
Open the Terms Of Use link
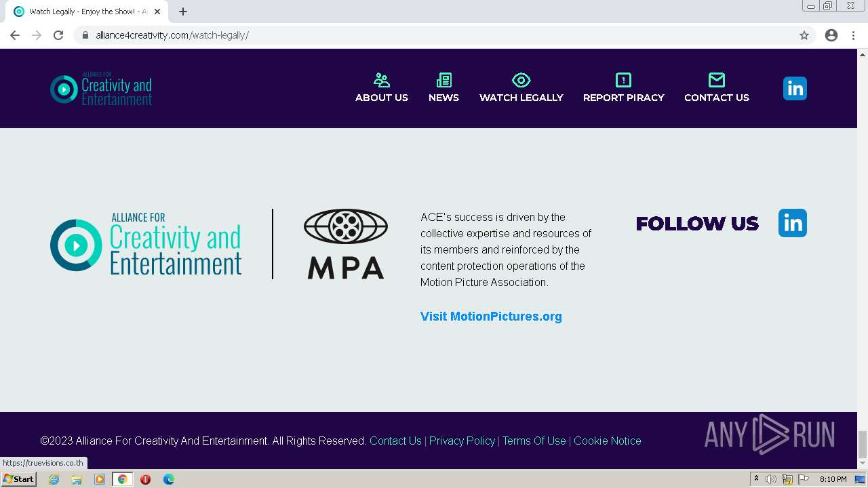[534, 441]
